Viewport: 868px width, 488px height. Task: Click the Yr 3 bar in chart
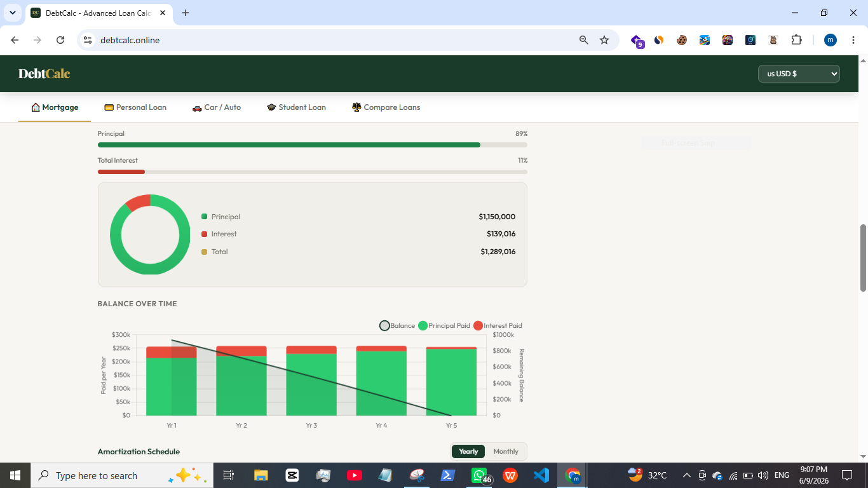tap(311, 381)
